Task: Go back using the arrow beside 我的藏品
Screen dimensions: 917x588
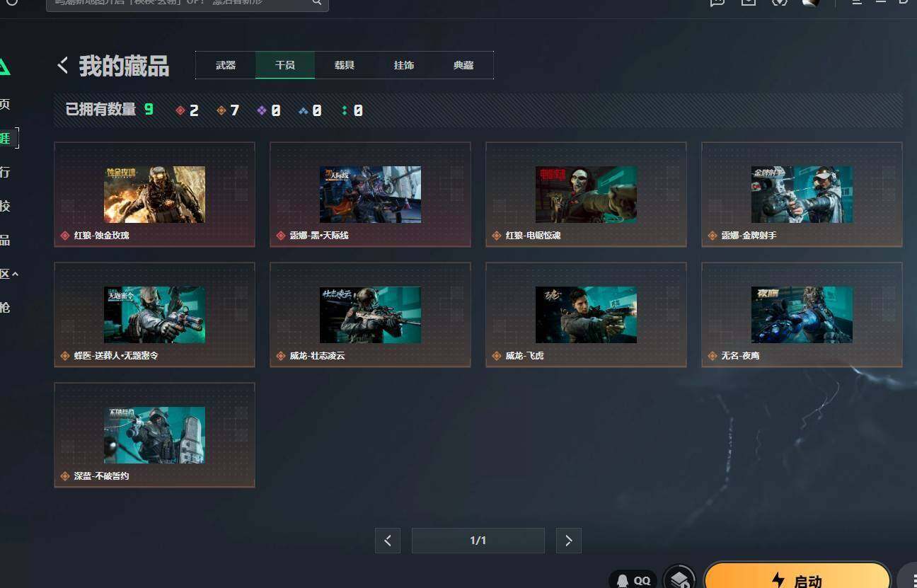Action: pyautogui.click(x=62, y=66)
